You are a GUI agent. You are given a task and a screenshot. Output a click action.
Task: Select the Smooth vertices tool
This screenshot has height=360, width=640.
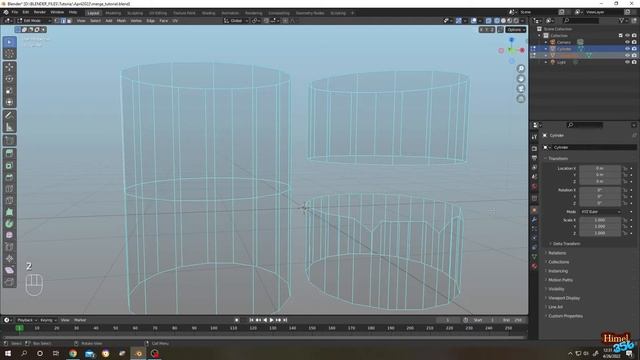9,236
